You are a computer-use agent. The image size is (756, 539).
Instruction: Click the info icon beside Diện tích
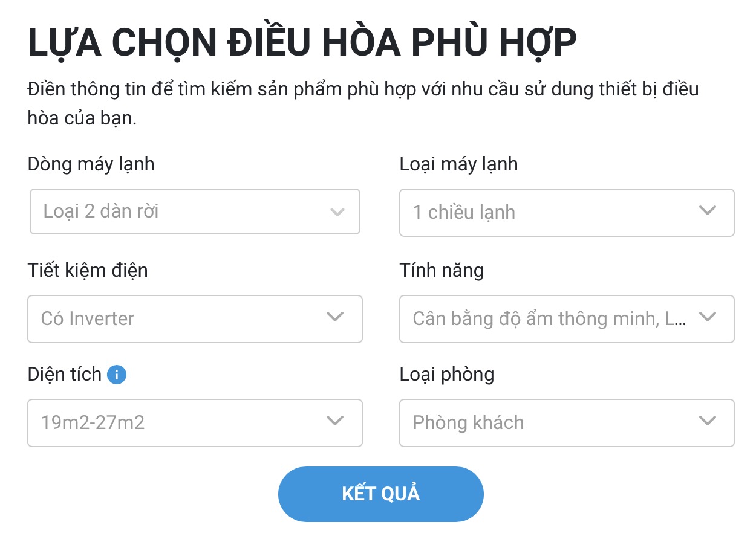pos(117,375)
